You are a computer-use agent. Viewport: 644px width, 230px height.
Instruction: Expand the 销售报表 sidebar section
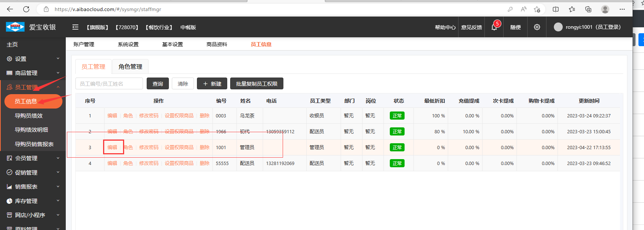click(x=33, y=187)
